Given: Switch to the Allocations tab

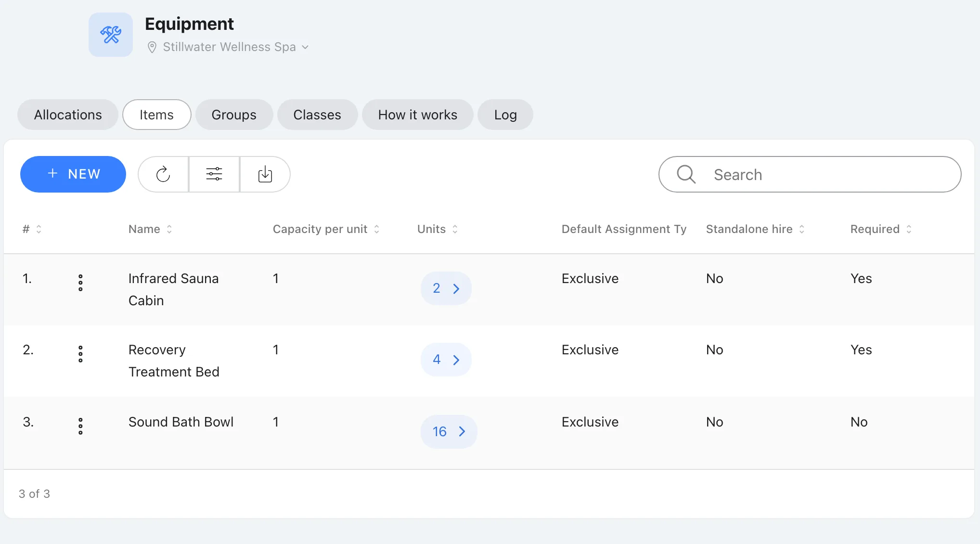Looking at the screenshot, I should (x=68, y=115).
